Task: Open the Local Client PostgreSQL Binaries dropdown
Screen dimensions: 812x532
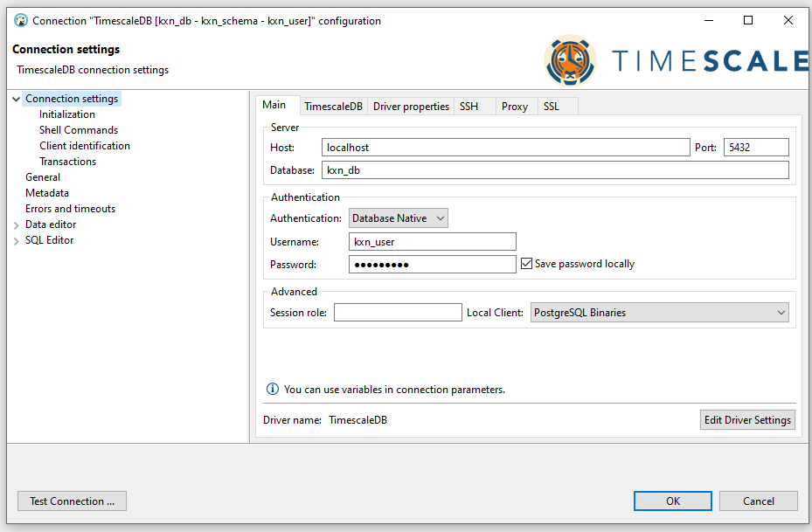Action: click(x=659, y=313)
